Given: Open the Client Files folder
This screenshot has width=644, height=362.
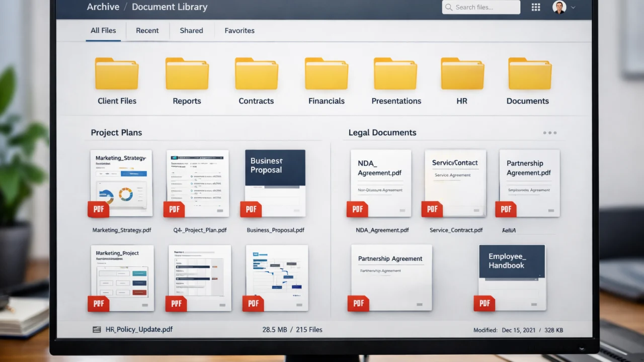Looking at the screenshot, I should coord(117,74).
